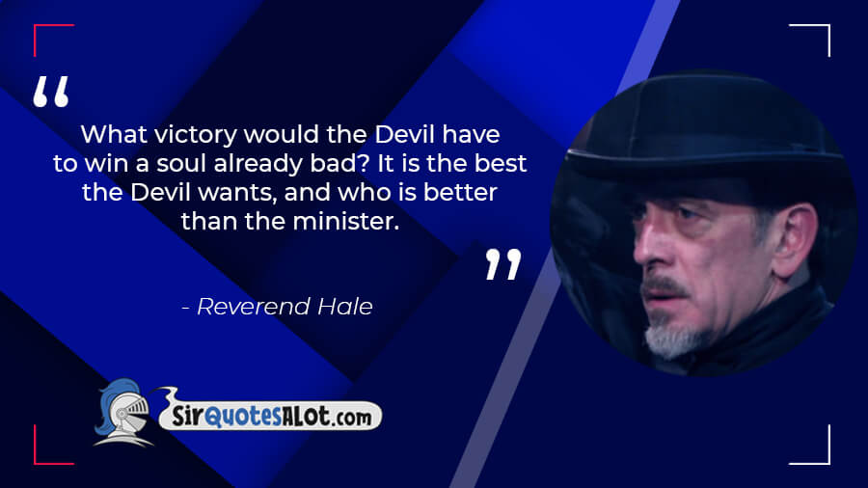Select the red bottom-left corner bracket
Viewport: 868px width, 488px height.
point(54,445)
